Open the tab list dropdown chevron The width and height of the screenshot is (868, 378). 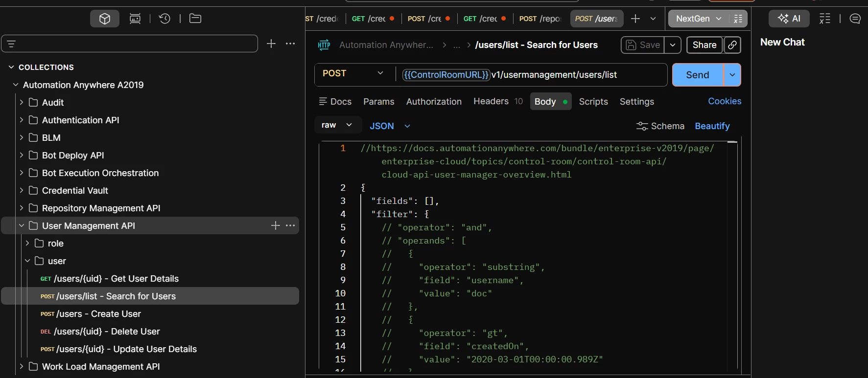tap(653, 19)
